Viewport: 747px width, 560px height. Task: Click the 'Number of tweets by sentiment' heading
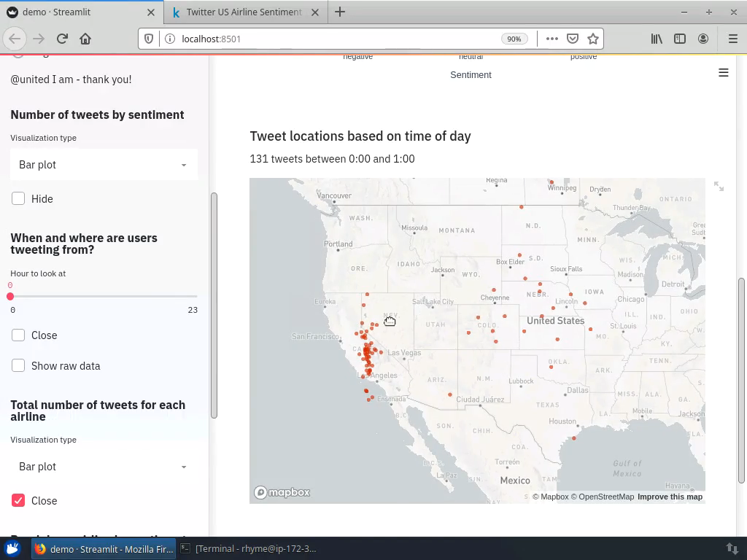[97, 114]
